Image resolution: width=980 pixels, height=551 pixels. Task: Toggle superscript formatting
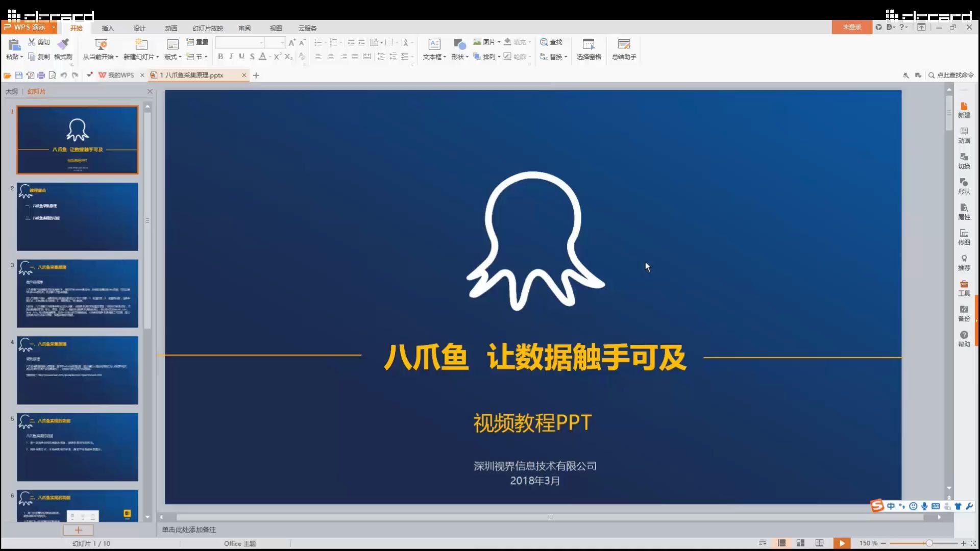click(277, 57)
